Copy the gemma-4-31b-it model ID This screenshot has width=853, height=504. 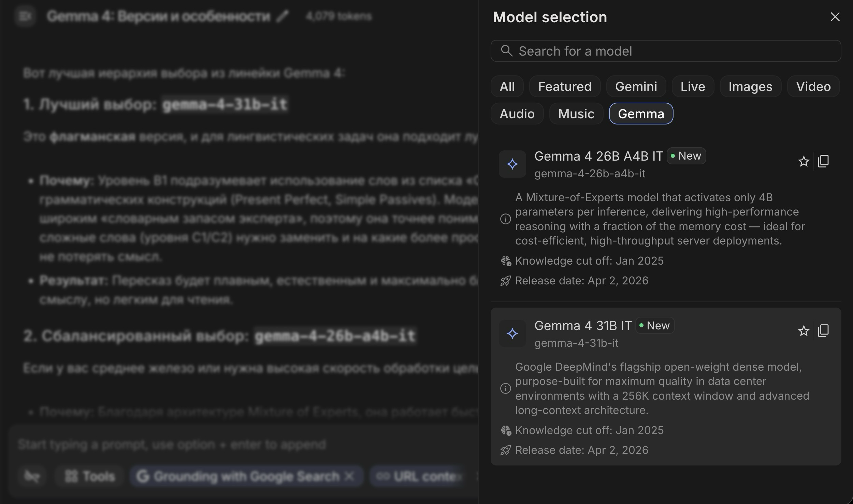coord(823,331)
